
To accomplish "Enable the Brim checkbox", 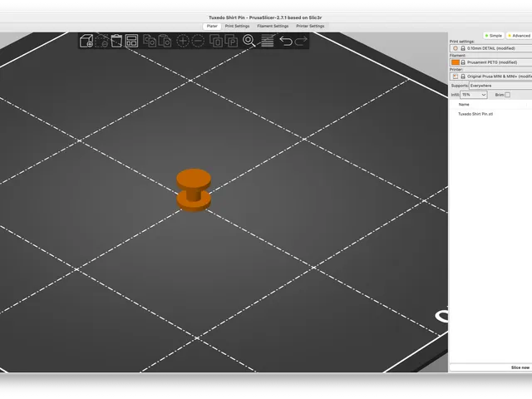I will point(507,95).
